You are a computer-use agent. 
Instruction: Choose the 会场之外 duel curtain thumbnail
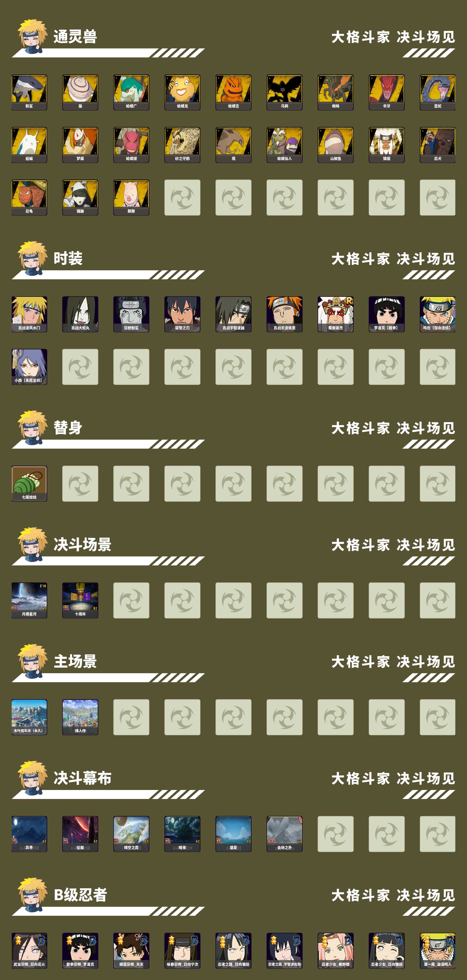tap(285, 834)
